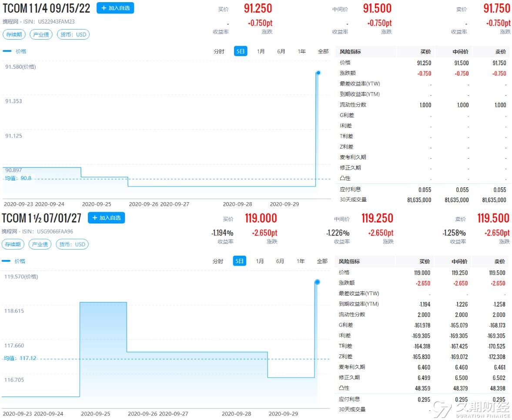Click 货币: USD tag under TCOM 09/15/22

tap(73, 35)
